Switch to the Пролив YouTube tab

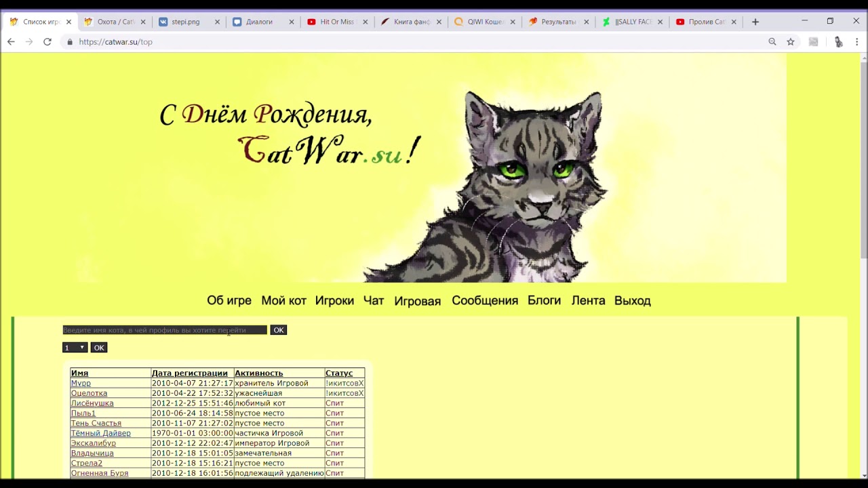click(x=705, y=22)
